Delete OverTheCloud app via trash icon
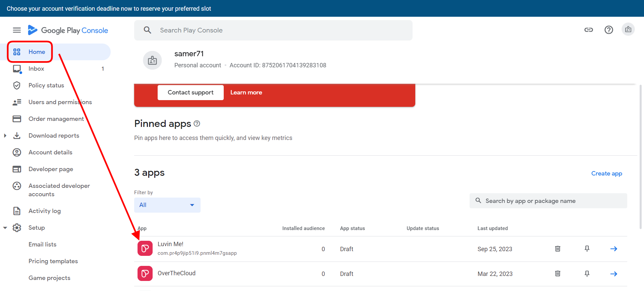This screenshot has width=644, height=291. [x=557, y=274]
